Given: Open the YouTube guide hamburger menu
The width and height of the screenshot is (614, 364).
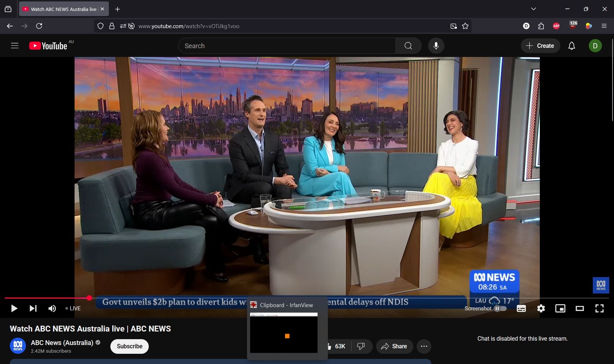Looking at the screenshot, I should click(15, 46).
